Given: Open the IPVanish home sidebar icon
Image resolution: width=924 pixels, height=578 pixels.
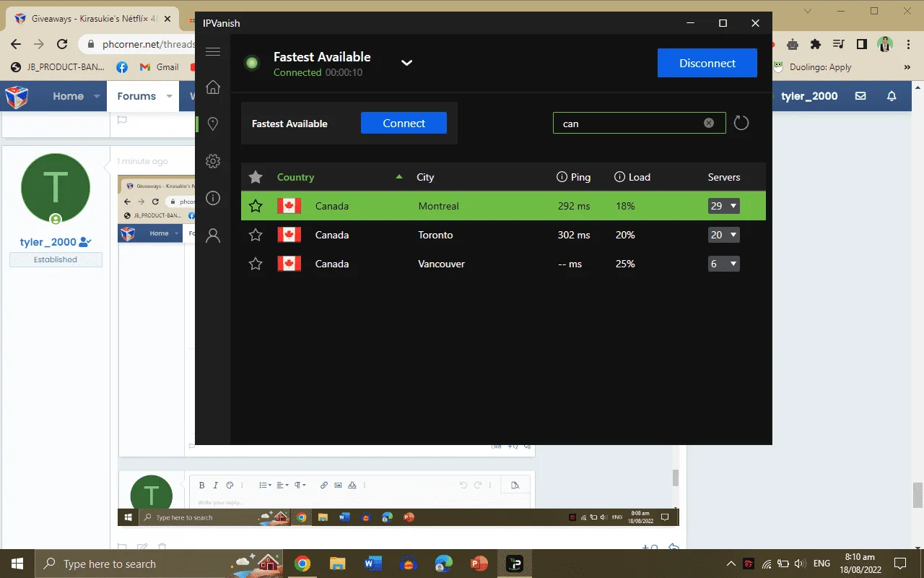Looking at the screenshot, I should click(212, 87).
